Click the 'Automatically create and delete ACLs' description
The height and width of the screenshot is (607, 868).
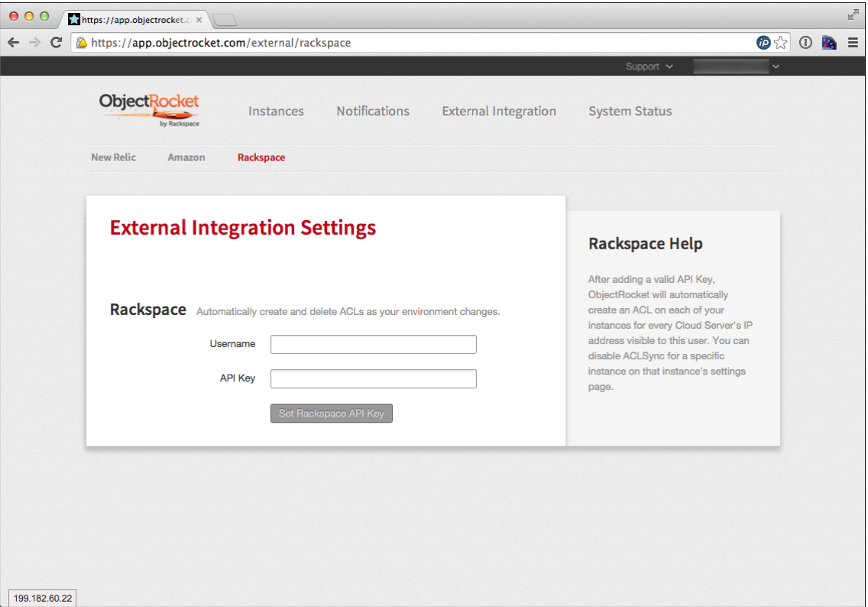pyautogui.click(x=348, y=312)
